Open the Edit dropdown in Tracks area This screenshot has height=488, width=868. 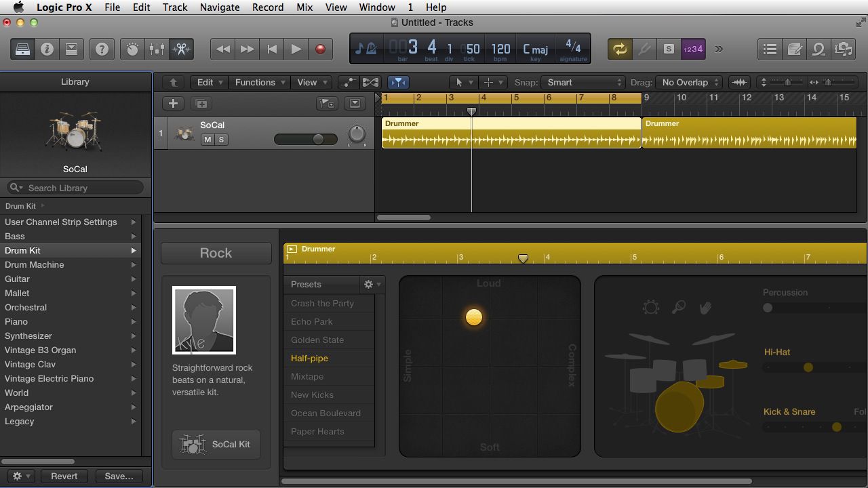(210, 82)
